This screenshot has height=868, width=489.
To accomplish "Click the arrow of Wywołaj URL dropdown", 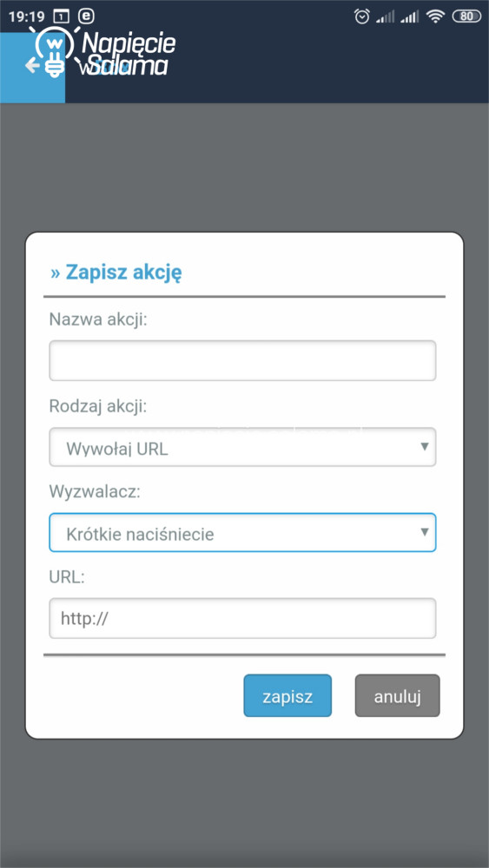I will click(424, 446).
